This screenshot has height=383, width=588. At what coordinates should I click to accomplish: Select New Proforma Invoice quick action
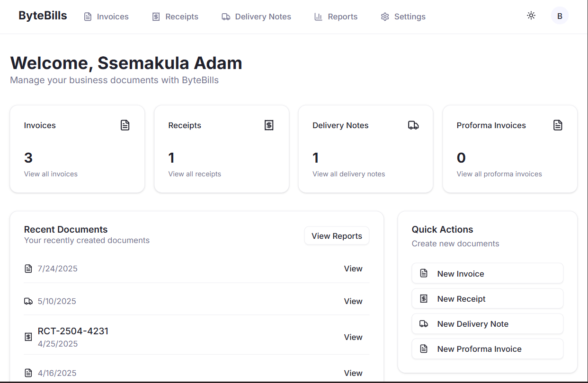click(x=487, y=349)
